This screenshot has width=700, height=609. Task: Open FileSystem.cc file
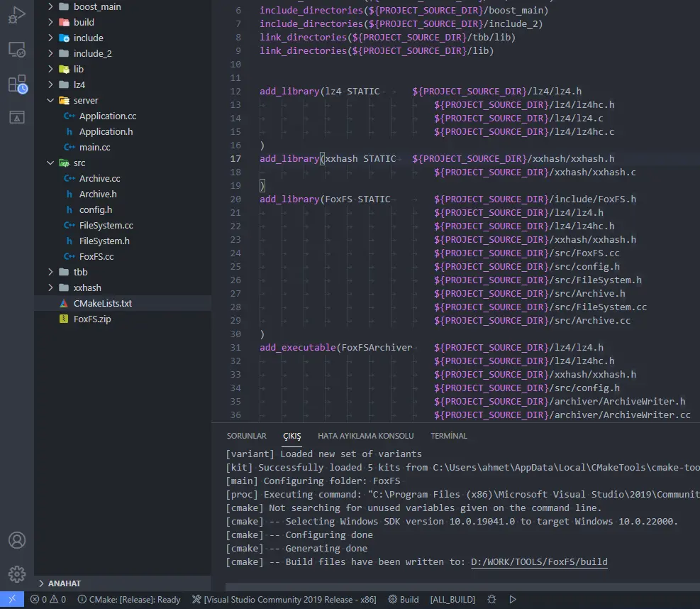106,225
